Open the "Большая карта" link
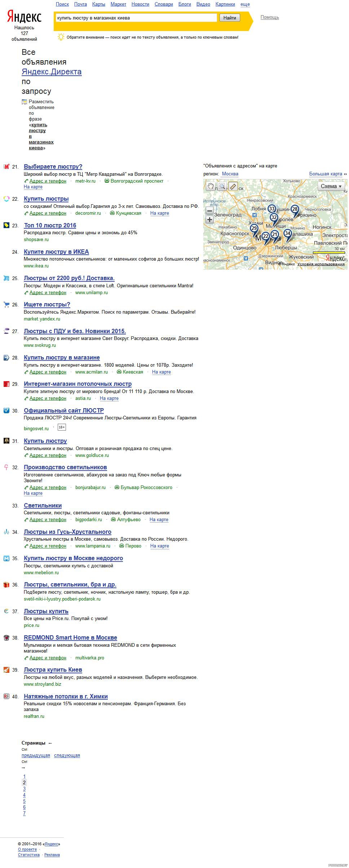349x868 pixels. pos(326,174)
